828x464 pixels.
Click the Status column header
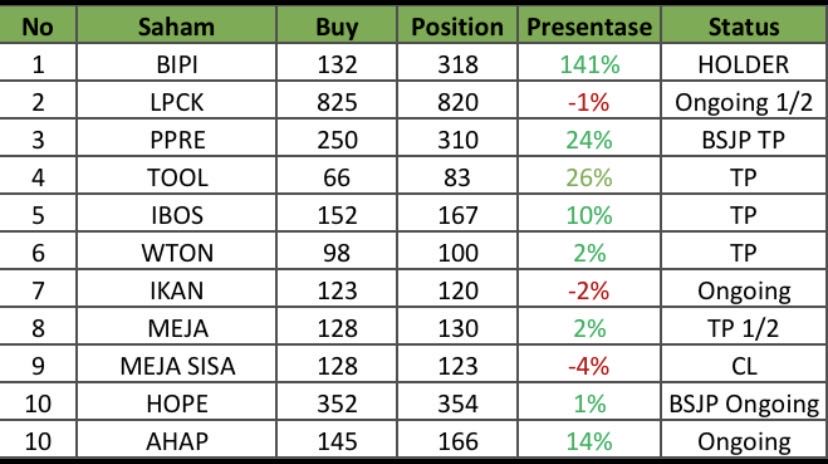(x=743, y=27)
